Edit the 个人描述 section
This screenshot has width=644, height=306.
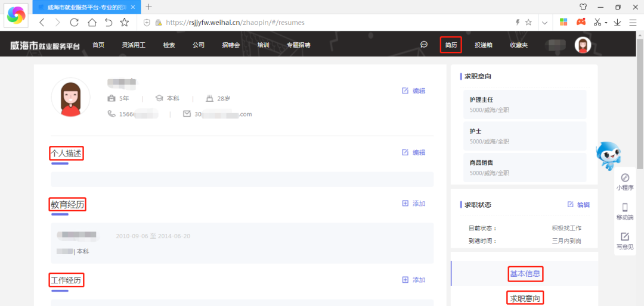click(413, 152)
